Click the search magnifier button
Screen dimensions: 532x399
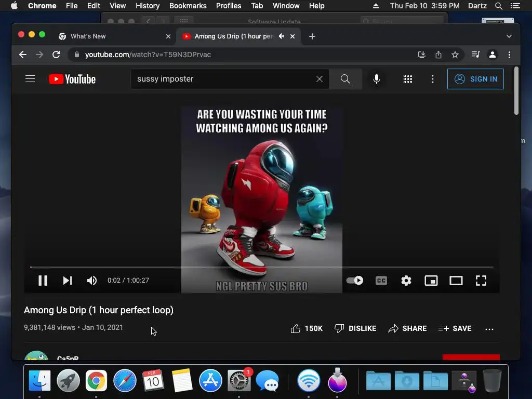click(345, 79)
